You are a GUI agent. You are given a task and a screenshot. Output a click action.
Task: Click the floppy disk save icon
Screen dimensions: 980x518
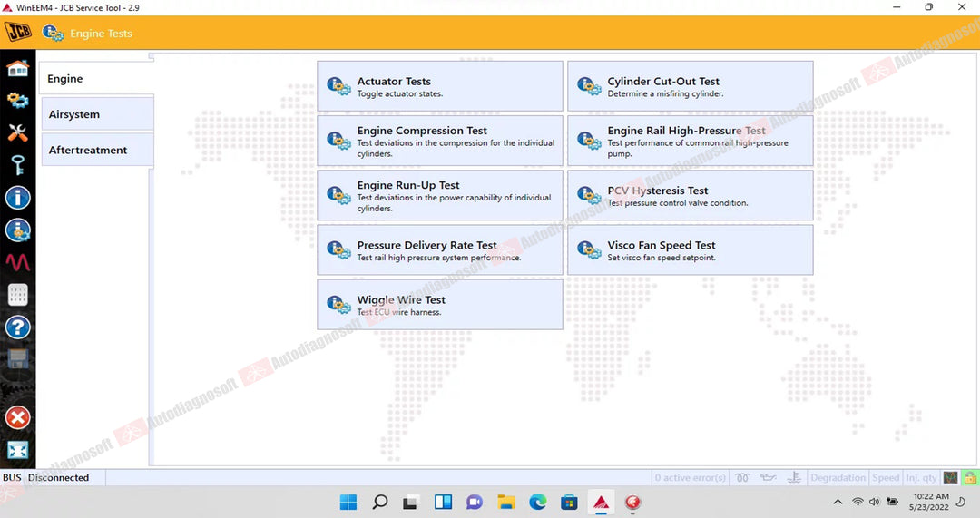point(17,358)
